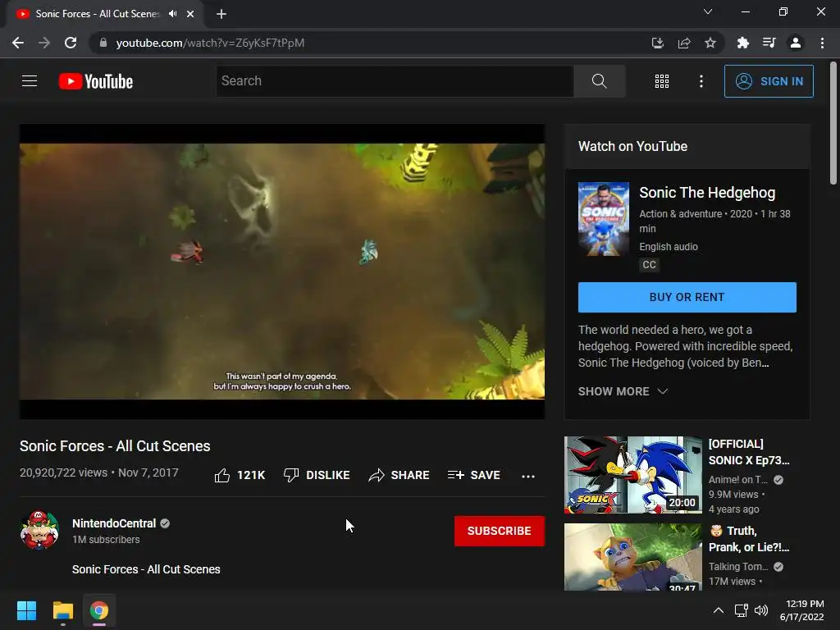Screen dimensions: 840x630
Task: Open Chrome three-dot menu
Action: (822, 43)
